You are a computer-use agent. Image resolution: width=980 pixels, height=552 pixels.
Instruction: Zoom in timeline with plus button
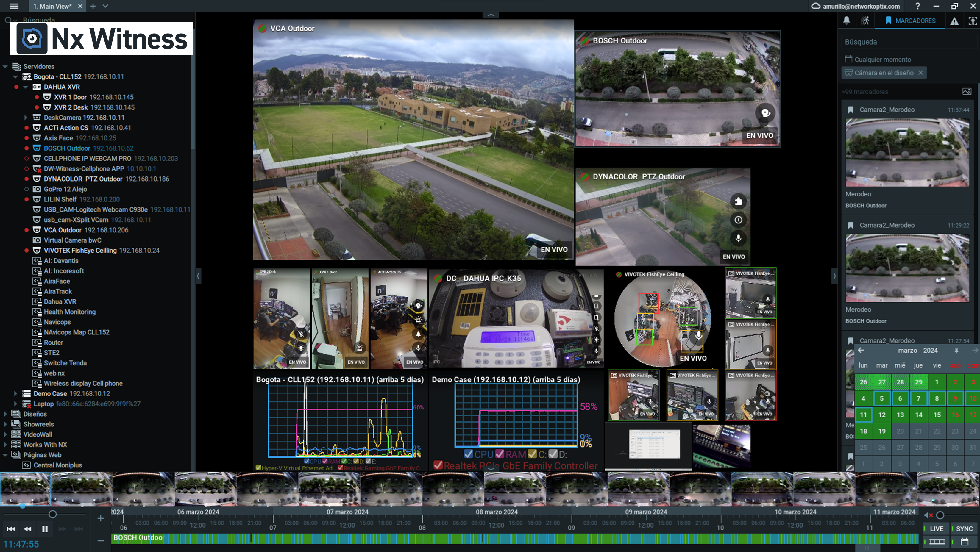click(x=100, y=518)
